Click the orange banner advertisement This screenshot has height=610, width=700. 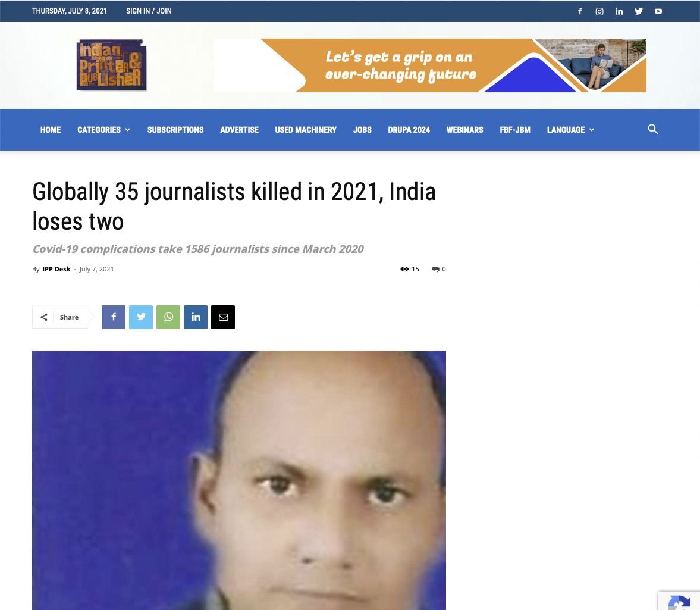tap(430, 65)
